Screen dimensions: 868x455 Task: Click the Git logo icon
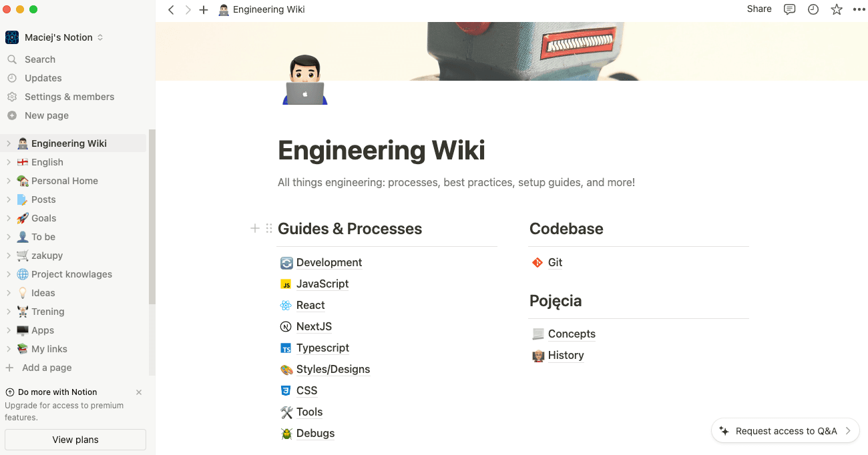pos(537,262)
